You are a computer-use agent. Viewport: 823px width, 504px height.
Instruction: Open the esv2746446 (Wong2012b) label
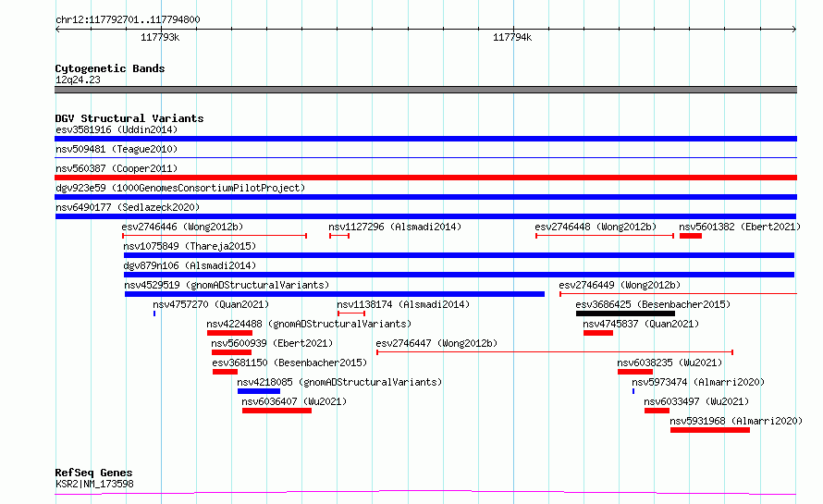(x=182, y=227)
